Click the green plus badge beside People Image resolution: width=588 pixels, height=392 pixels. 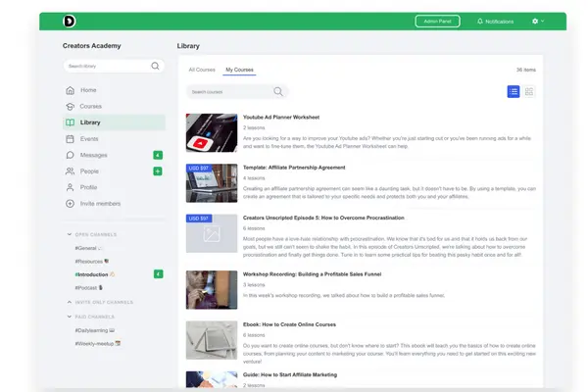pos(158,171)
